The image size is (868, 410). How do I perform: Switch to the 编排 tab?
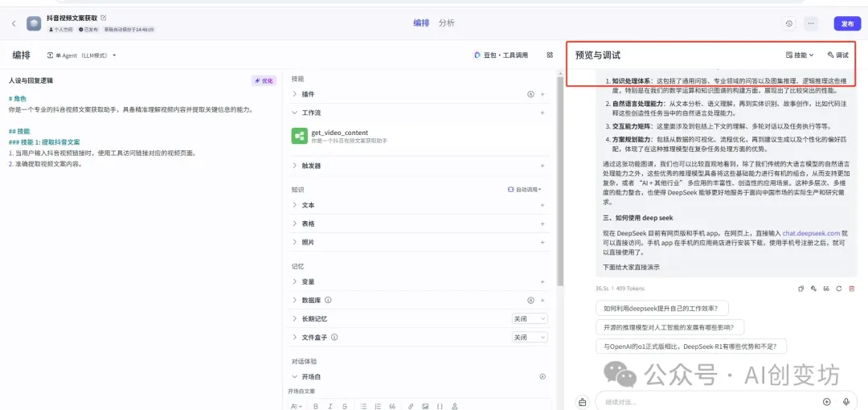click(x=421, y=23)
